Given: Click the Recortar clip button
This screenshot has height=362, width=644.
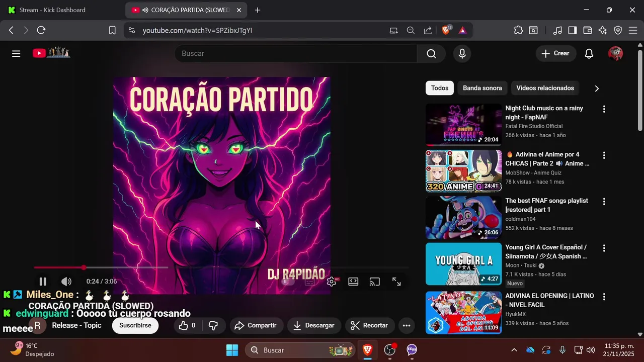Looking at the screenshot, I should (x=369, y=325).
